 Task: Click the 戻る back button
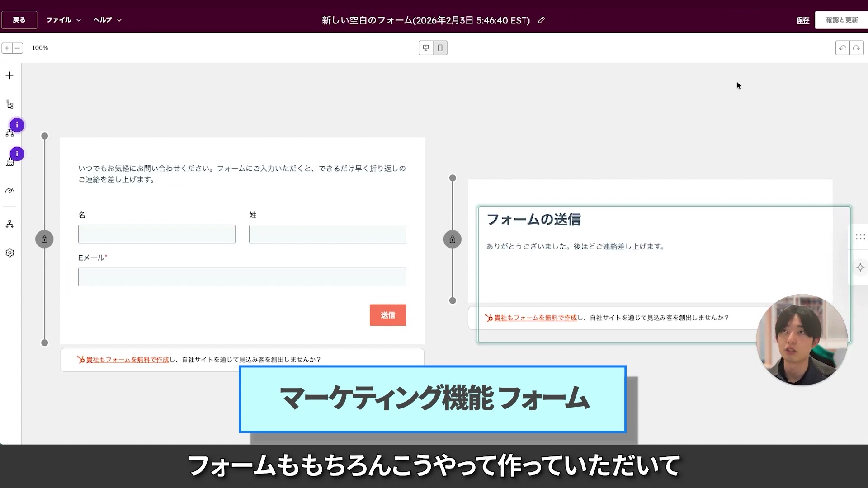point(19,20)
